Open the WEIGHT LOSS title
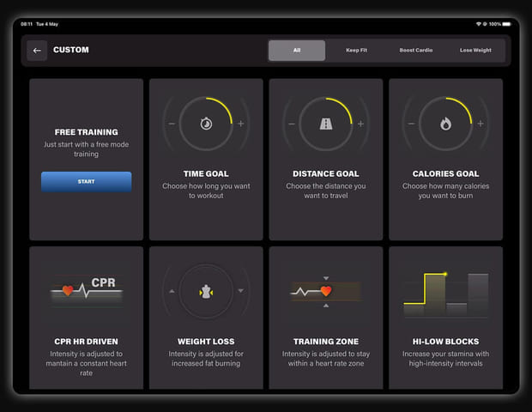The image size is (532, 412). point(206,342)
